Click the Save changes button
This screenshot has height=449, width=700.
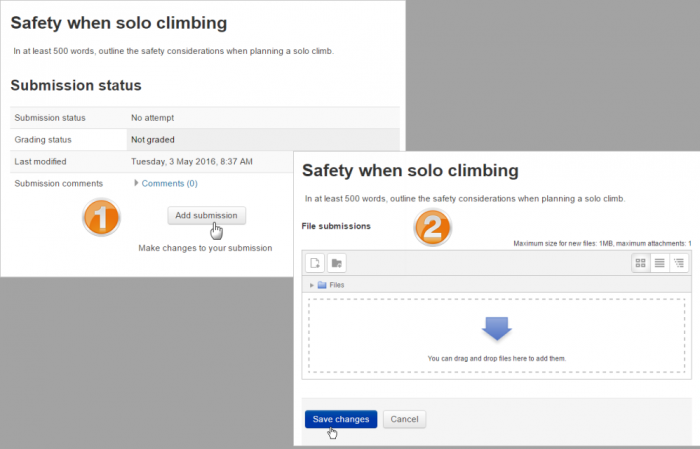(x=340, y=419)
